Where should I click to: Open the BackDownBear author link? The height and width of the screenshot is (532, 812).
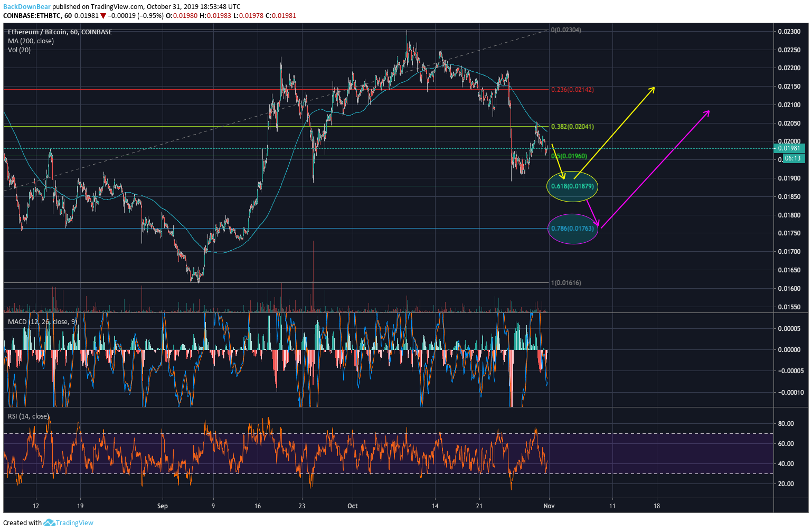click(27, 7)
